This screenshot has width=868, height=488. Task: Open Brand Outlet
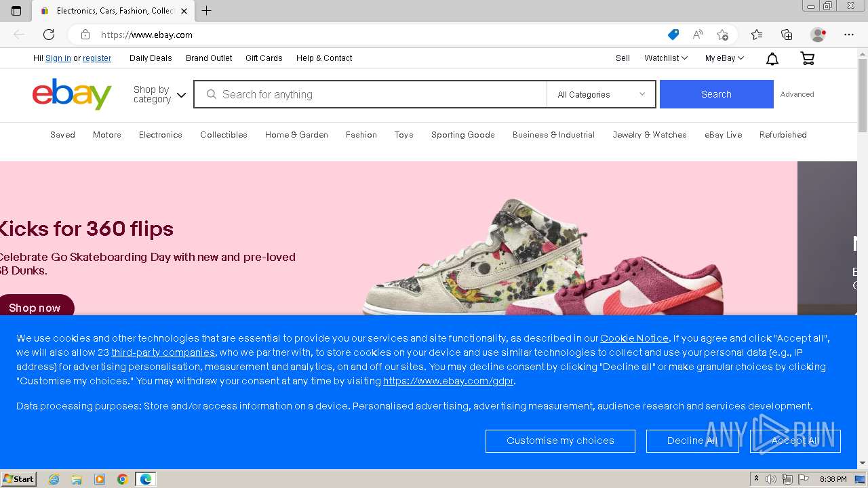209,58
